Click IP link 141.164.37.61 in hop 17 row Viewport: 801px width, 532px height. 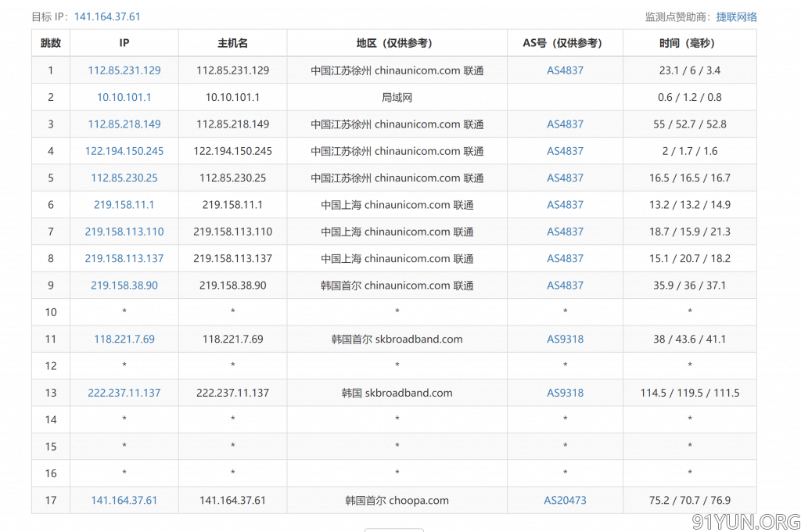tap(124, 500)
